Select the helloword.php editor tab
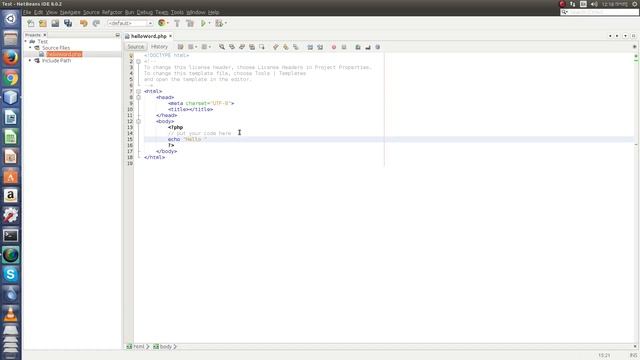 click(x=149, y=36)
